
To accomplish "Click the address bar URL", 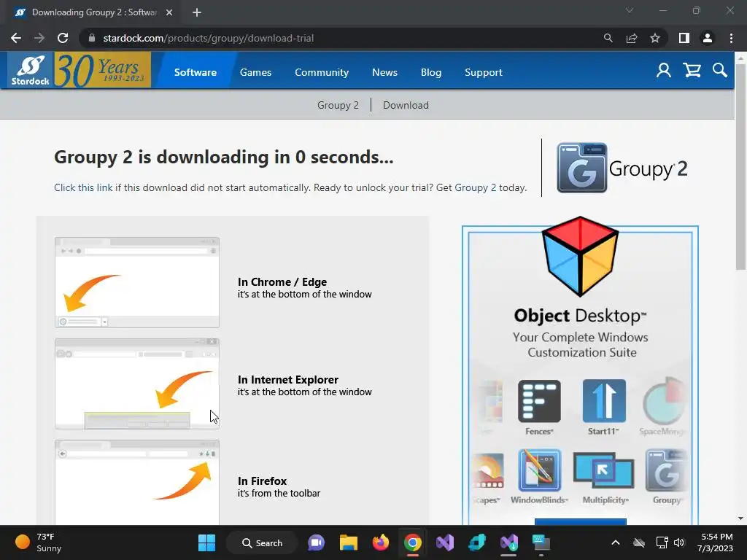I will pos(209,38).
